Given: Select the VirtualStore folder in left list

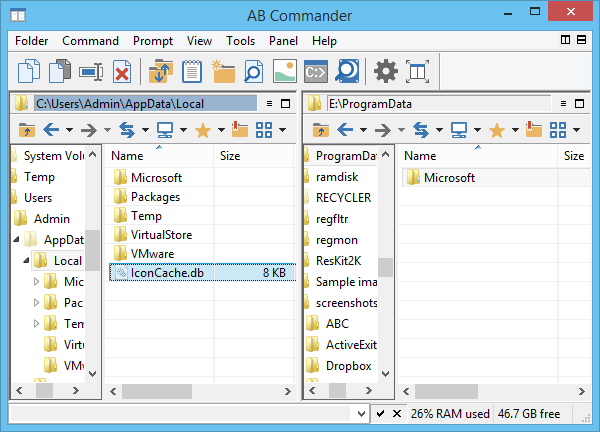Looking at the screenshot, I should (x=161, y=235).
